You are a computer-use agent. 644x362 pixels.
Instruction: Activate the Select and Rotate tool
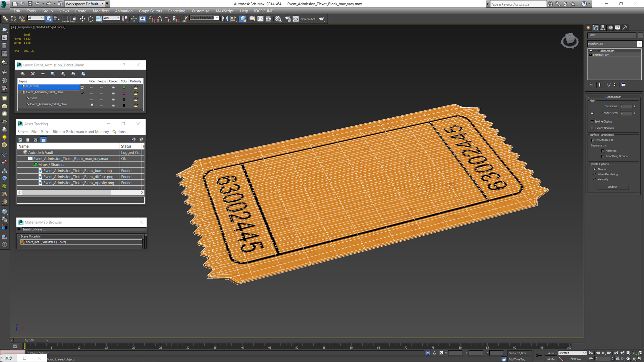[91, 19]
